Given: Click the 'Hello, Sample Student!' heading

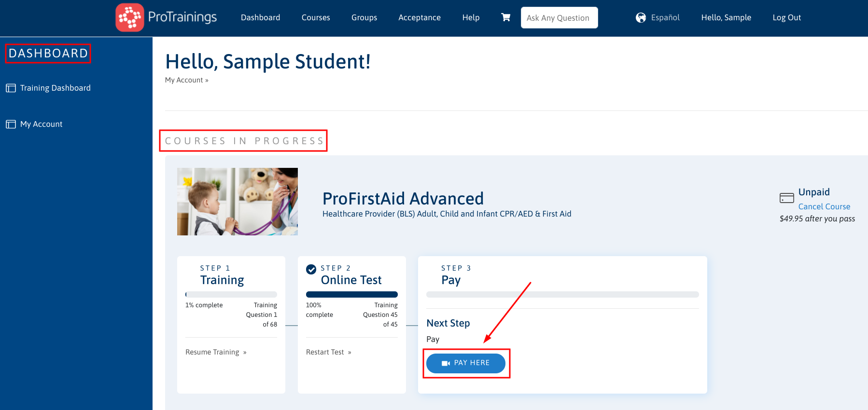Looking at the screenshot, I should coord(268,62).
